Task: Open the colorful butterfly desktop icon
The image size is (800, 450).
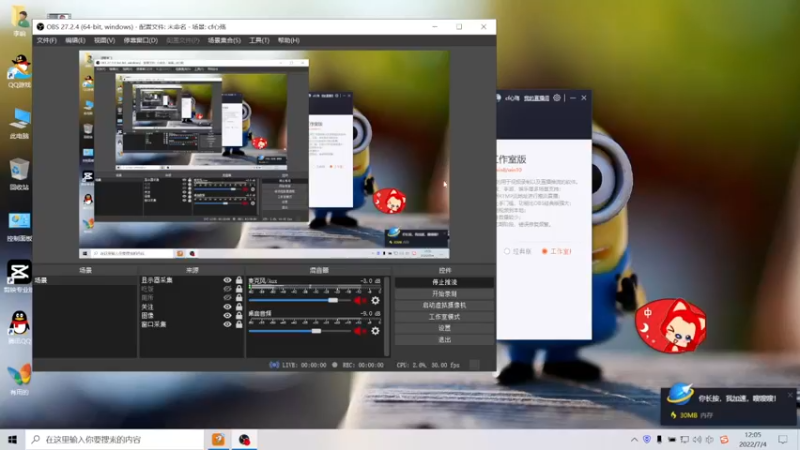Action: (19, 379)
